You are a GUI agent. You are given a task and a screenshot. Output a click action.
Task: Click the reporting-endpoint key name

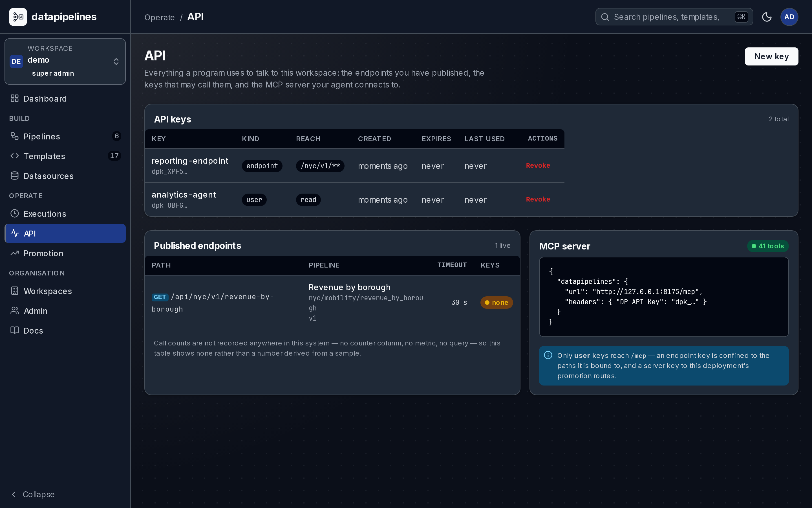(x=190, y=161)
